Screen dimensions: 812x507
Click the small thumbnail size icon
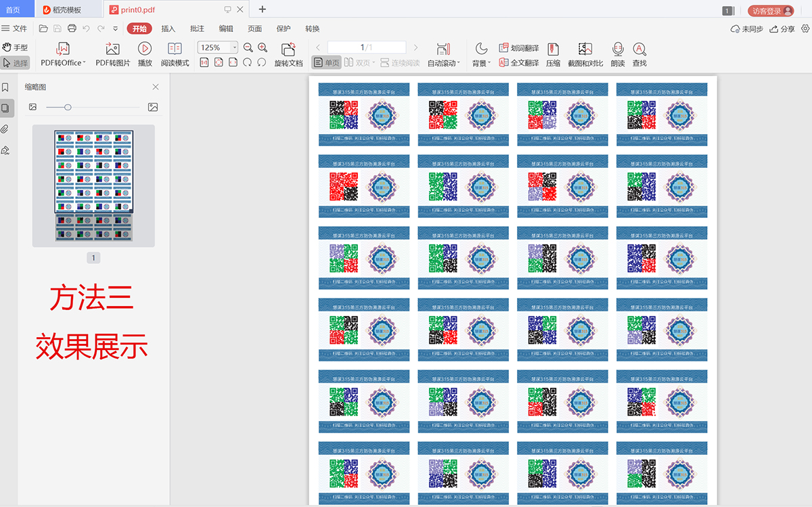pos(32,107)
